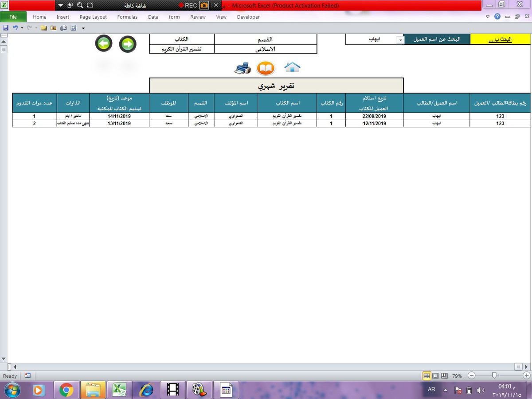Click the camera snapshot icon in recorder bar
The image size is (532, 399).
(x=204, y=5)
